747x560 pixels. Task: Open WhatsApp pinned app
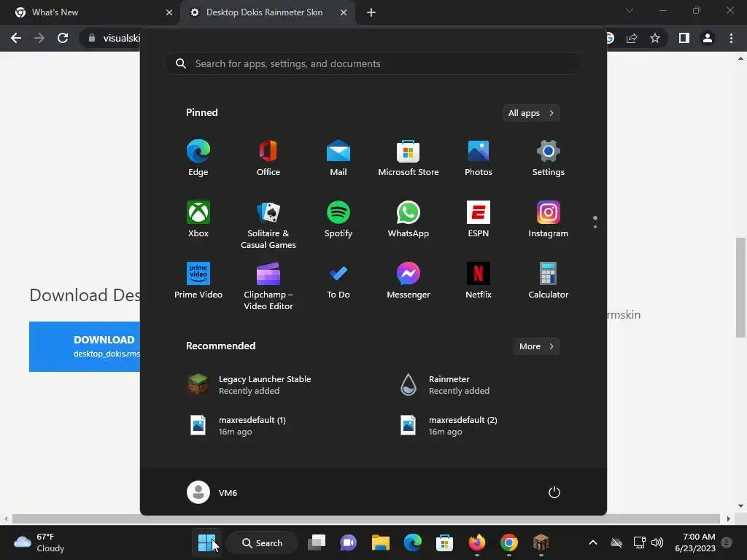tap(409, 219)
